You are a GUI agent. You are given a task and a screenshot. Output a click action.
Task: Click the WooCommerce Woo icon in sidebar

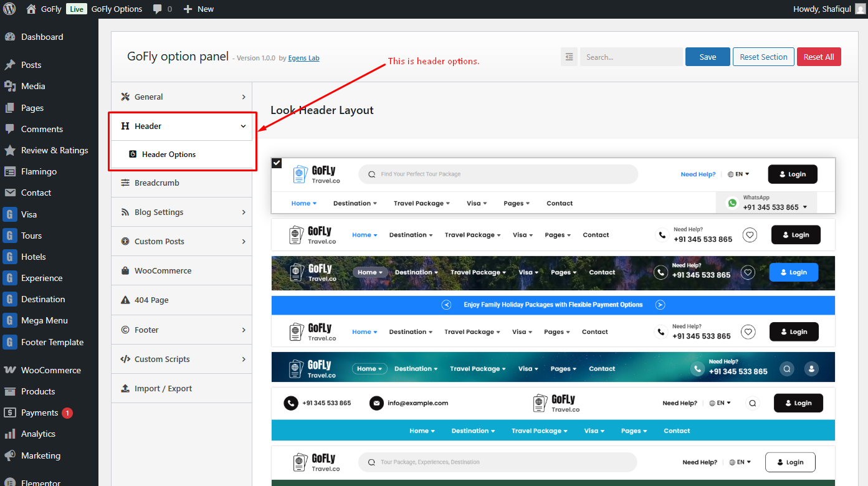click(x=9, y=370)
